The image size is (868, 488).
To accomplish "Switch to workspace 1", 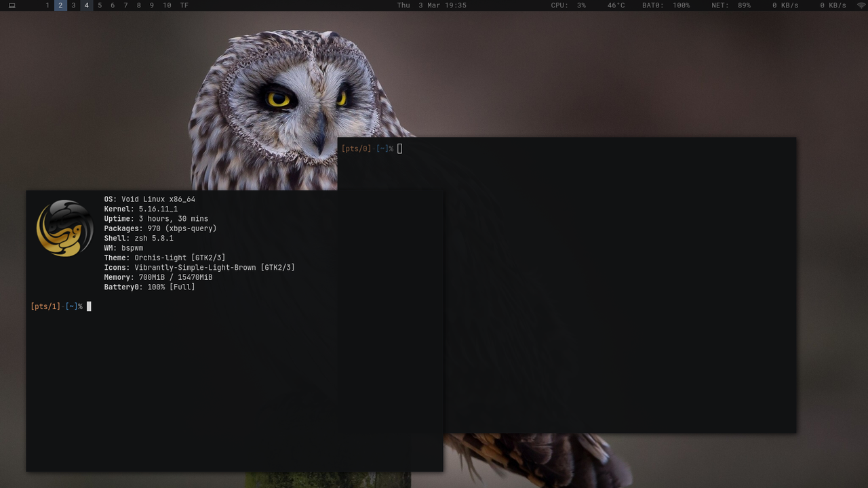I will pos(47,5).
